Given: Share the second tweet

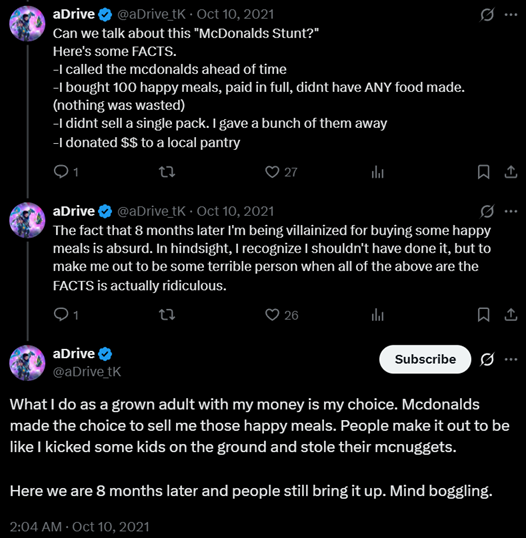Looking at the screenshot, I should pyautogui.click(x=511, y=315).
